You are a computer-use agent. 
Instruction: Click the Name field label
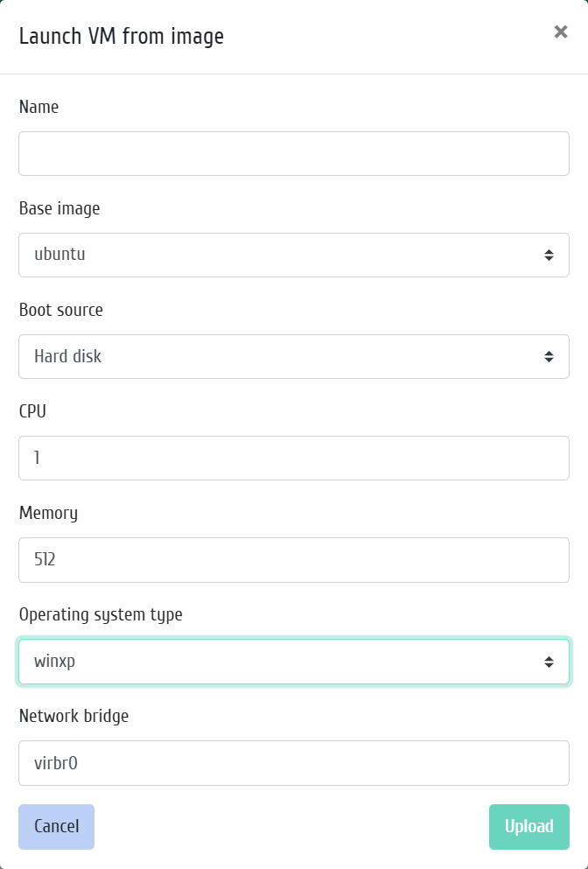pyautogui.click(x=38, y=107)
